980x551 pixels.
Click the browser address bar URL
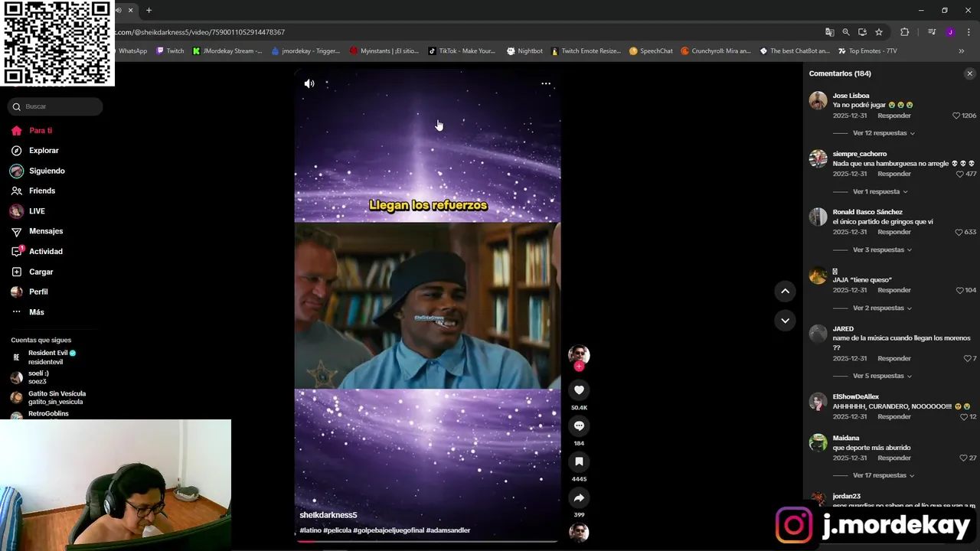[x=201, y=32]
